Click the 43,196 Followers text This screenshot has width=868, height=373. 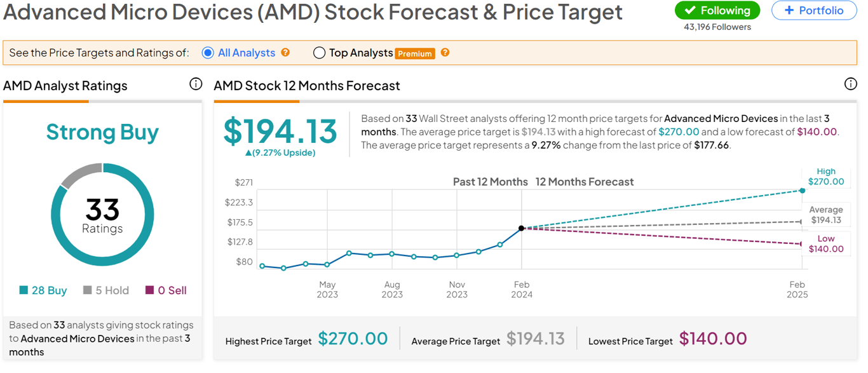(x=717, y=27)
